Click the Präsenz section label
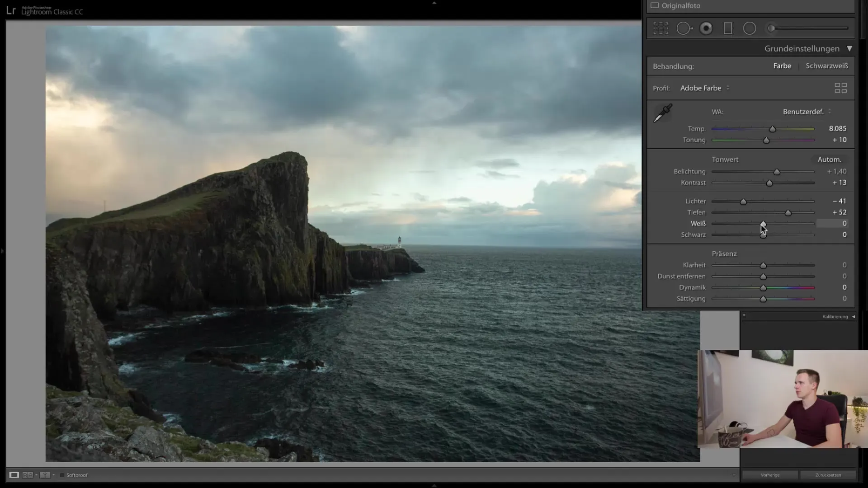Image resolution: width=868 pixels, height=488 pixels. click(x=724, y=254)
